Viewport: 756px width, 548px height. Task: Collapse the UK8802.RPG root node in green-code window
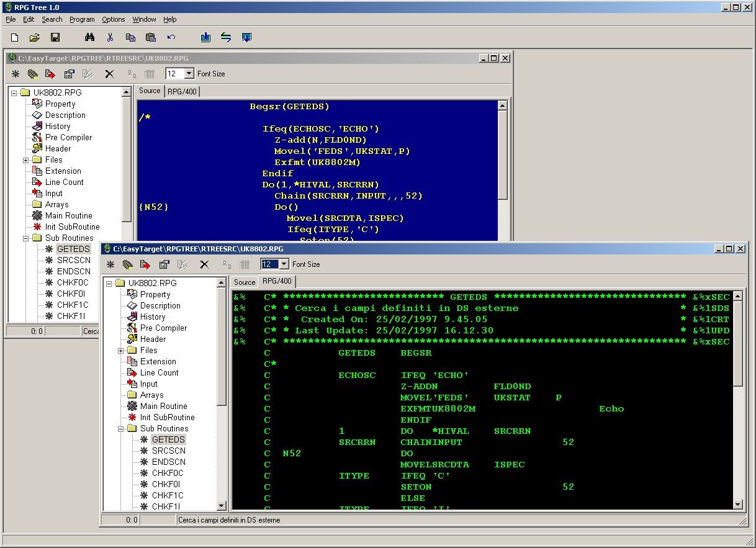(x=109, y=284)
